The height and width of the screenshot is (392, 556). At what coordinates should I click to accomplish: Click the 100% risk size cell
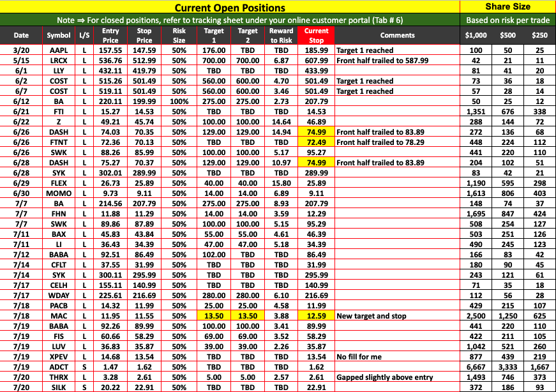(x=179, y=101)
